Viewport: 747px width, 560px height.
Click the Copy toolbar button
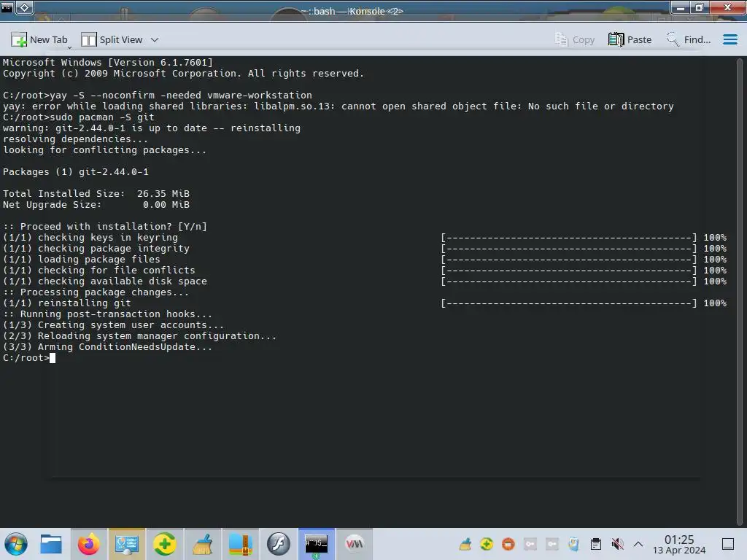tap(575, 40)
